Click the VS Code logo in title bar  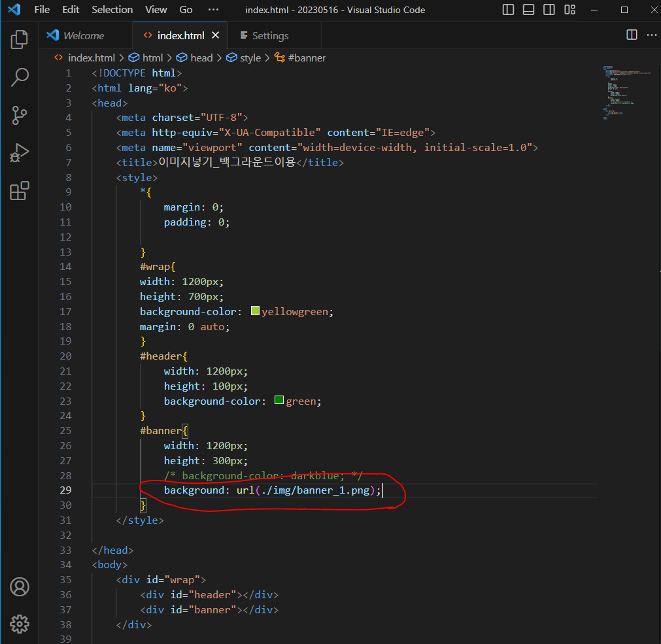pos(14,9)
